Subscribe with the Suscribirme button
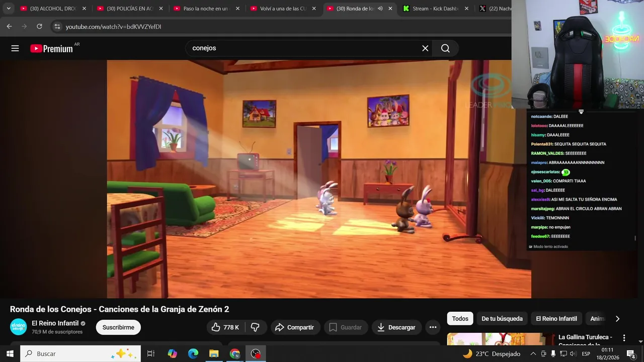The image size is (644, 362). [x=118, y=327]
